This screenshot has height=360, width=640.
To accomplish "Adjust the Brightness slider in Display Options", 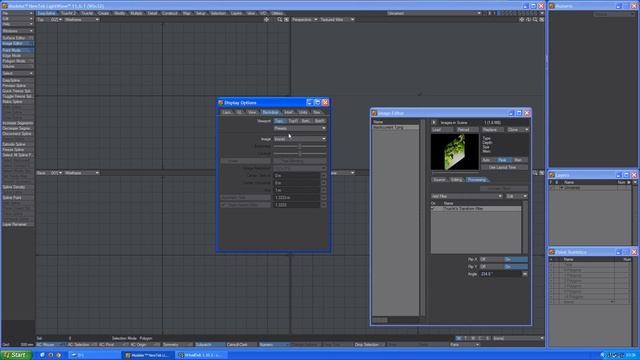I will coord(300,146).
